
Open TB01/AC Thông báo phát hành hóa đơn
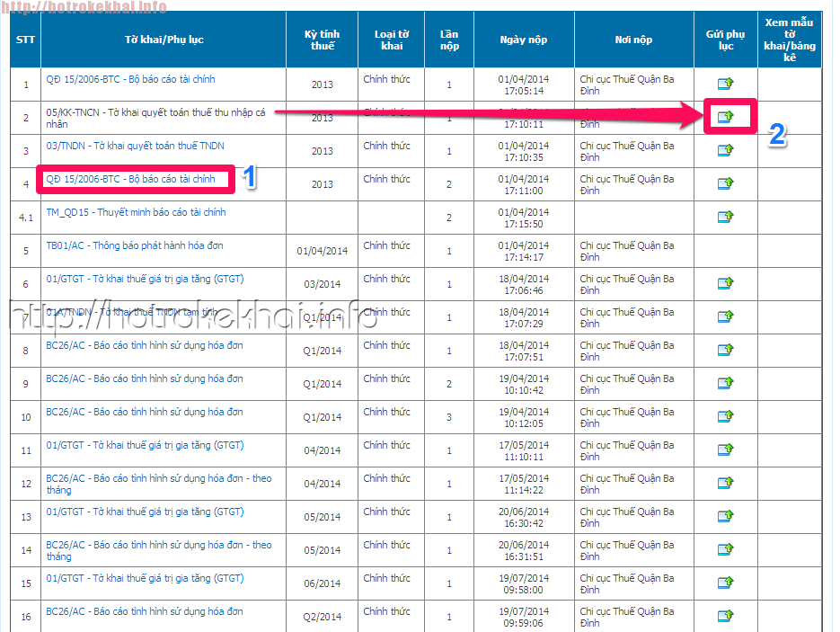[135, 245]
